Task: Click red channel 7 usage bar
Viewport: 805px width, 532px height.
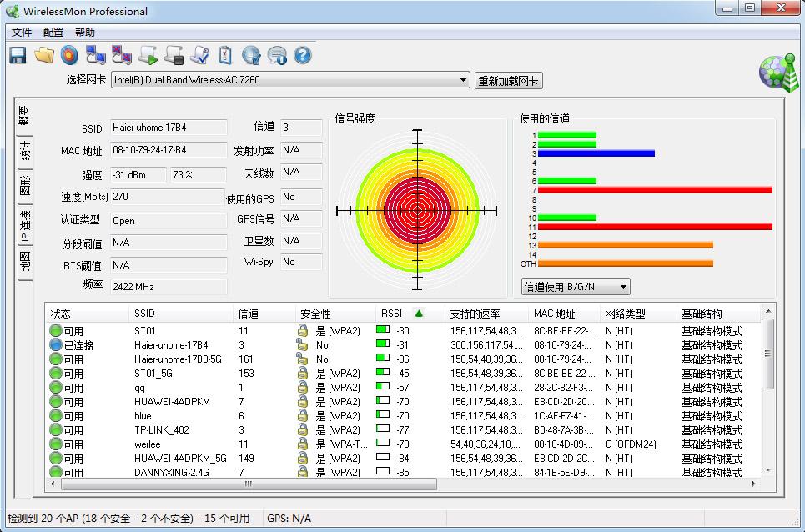Action: pyautogui.click(x=655, y=190)
